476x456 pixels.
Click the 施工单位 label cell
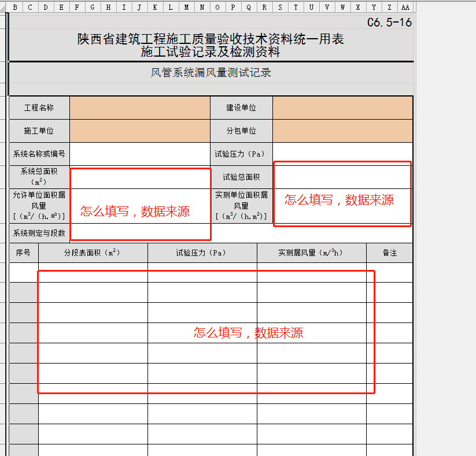pyautogui.click(x=39, y=131)
